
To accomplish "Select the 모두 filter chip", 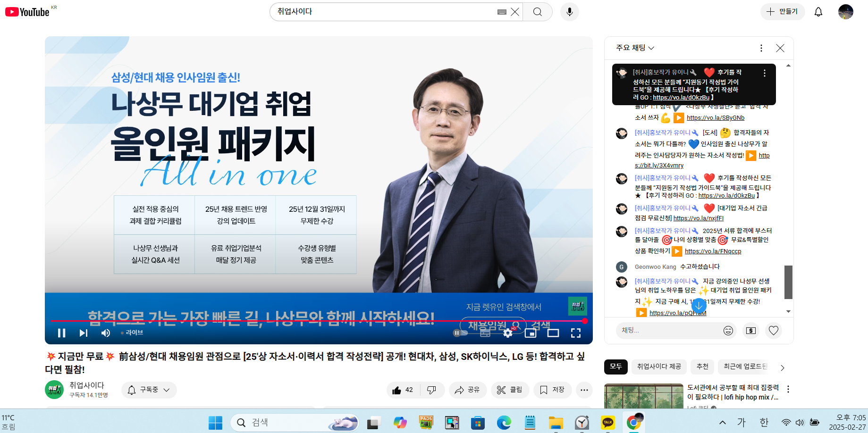I will click(616, 366).
